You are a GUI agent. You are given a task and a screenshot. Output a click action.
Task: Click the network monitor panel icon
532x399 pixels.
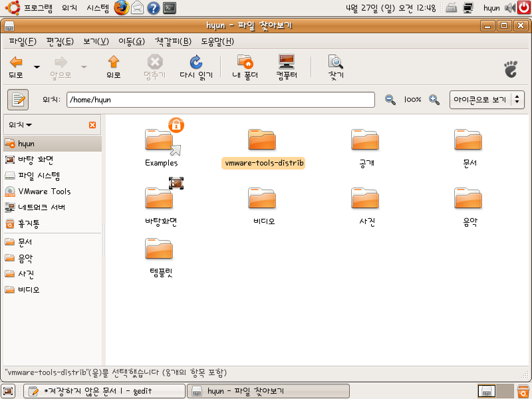click(x=468, y=8)
